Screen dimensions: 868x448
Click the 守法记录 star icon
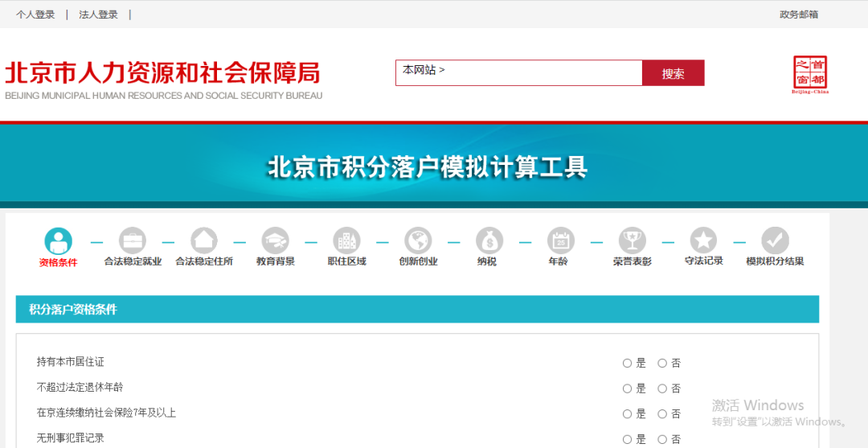[x=703, y=240]
